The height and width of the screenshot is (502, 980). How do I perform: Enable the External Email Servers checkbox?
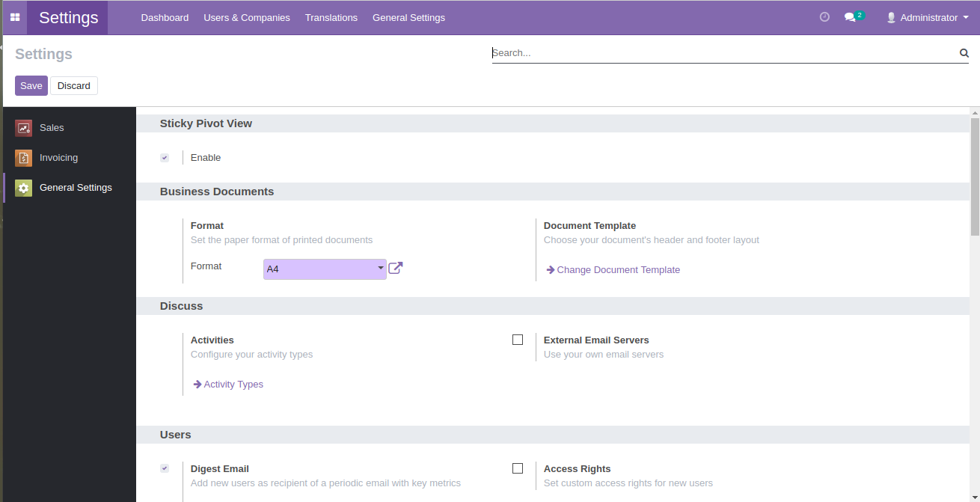(x=518, y=340)
